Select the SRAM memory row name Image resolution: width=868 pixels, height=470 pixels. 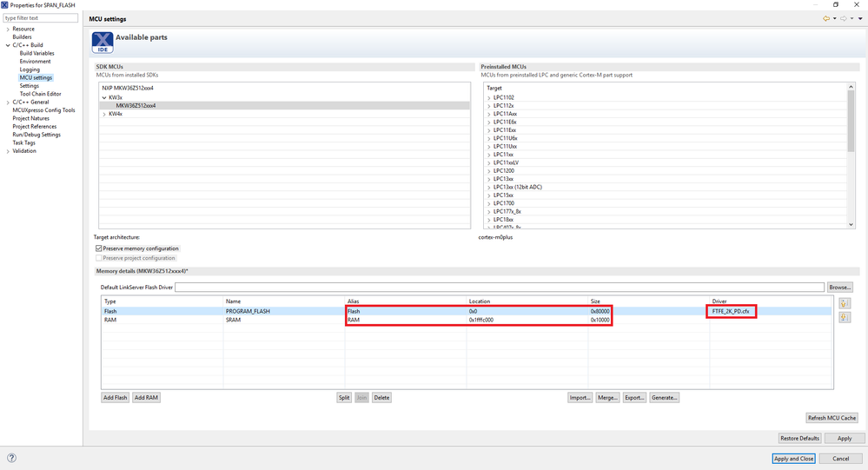(x=233, y=320)
